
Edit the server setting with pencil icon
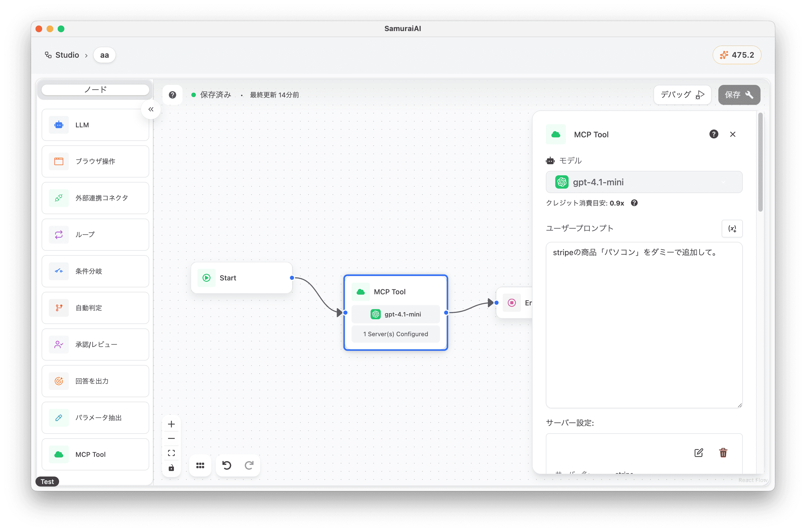click(698, 453)
